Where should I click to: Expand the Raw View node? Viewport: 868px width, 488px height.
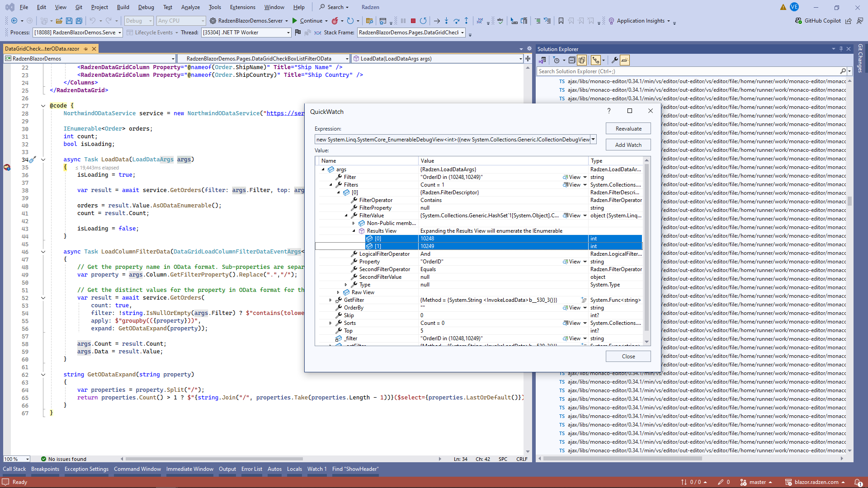point(338,292)
